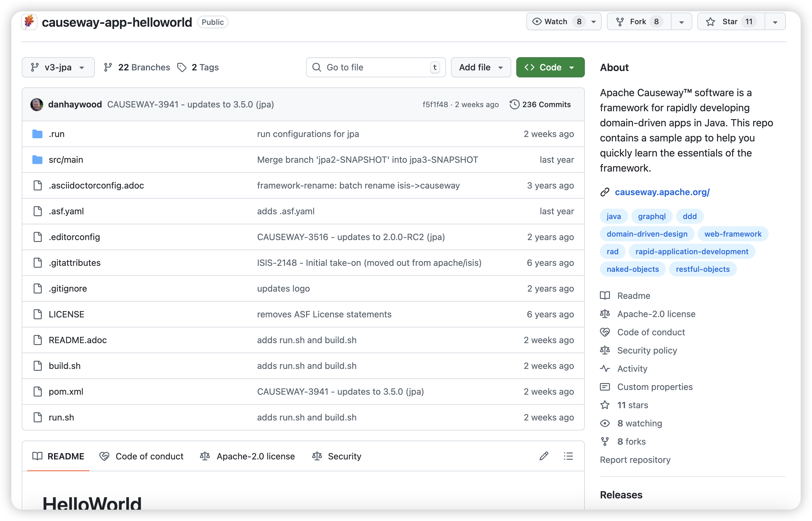Expand the Star lists dropdown arrow

[775, 22]
